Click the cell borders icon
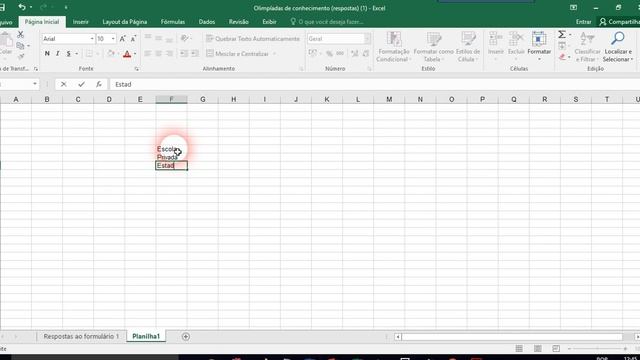Screen dimensions: 640x360 pyautogui.click(x=89, y=53)
